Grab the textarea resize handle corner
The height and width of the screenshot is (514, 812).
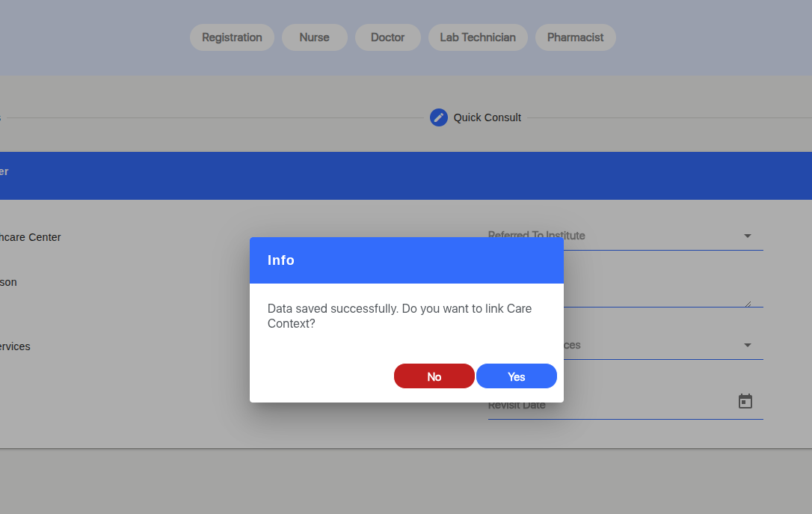pos(747,303)
